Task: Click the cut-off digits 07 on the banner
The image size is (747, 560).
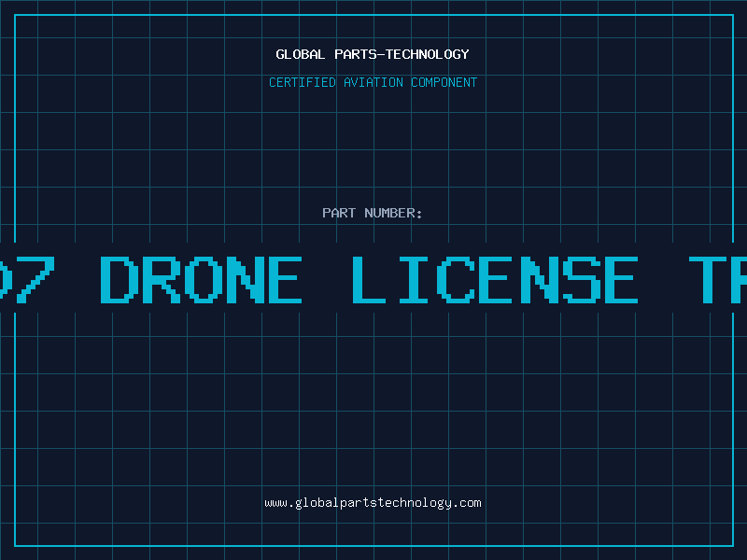Action: tap(27, 279)
